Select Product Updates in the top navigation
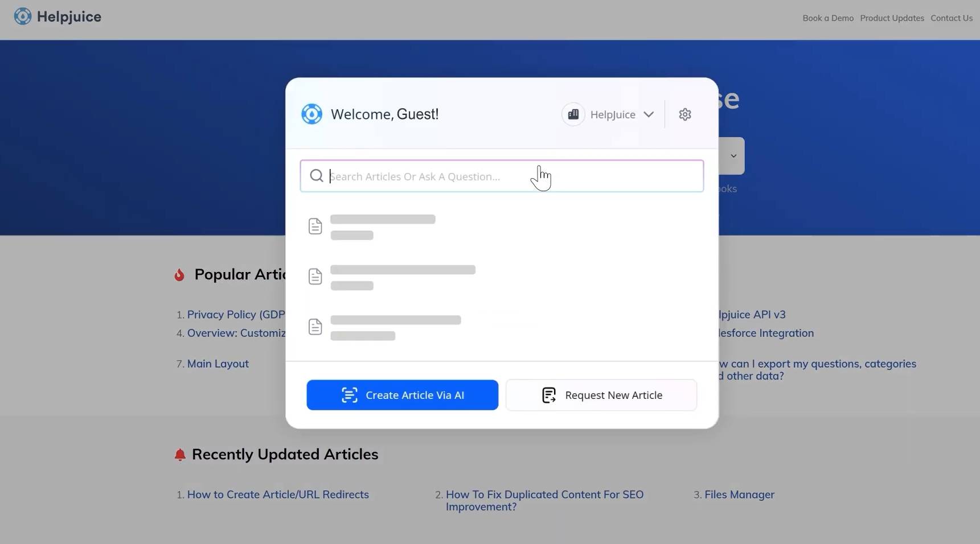 point(891,18)
